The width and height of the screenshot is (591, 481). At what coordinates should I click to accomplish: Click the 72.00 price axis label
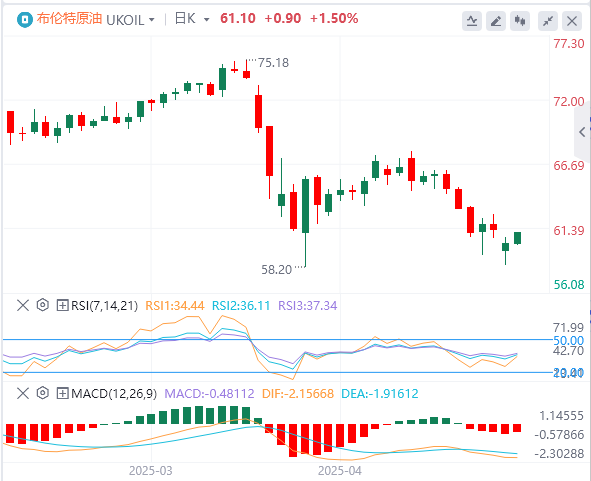pyautogui.click(x=569, y=102)
